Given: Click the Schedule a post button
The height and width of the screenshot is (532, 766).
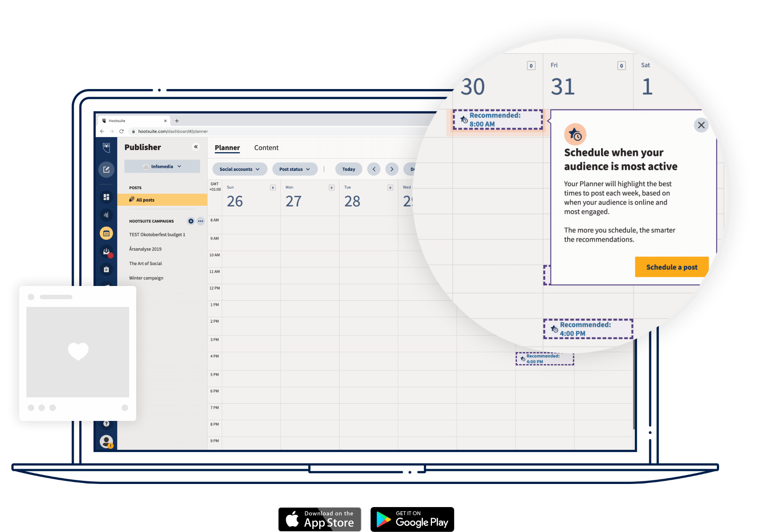Looking at the screenshot, I should [x=671, y=267].
